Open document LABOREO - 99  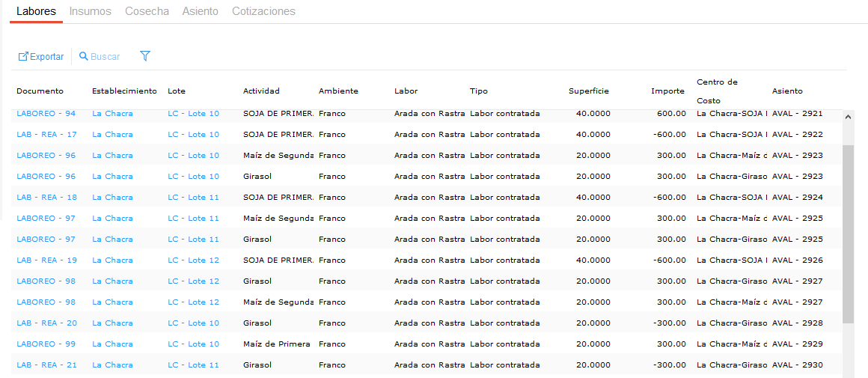pyautogui.click(x=46, y=344)
